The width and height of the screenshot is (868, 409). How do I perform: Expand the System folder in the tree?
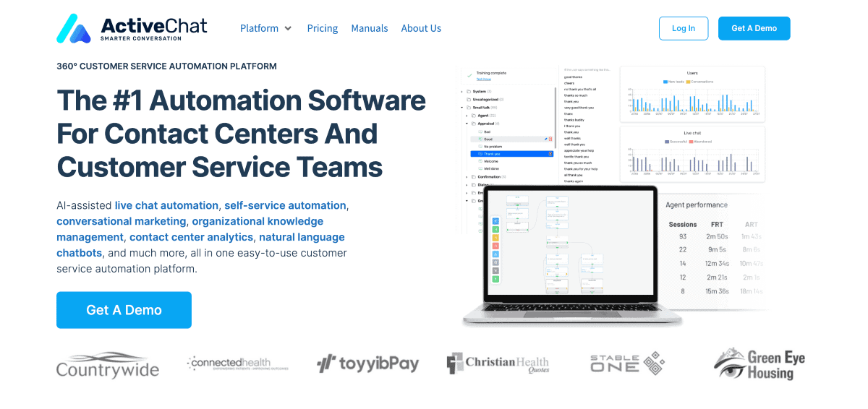pyautogui.click(x=464, y=92)
